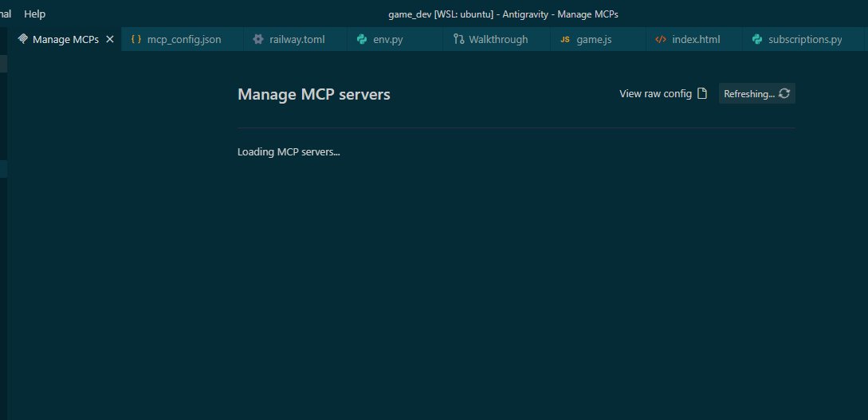
Task: Close the Manage MCPs tab
Action: tap(110, 39)
